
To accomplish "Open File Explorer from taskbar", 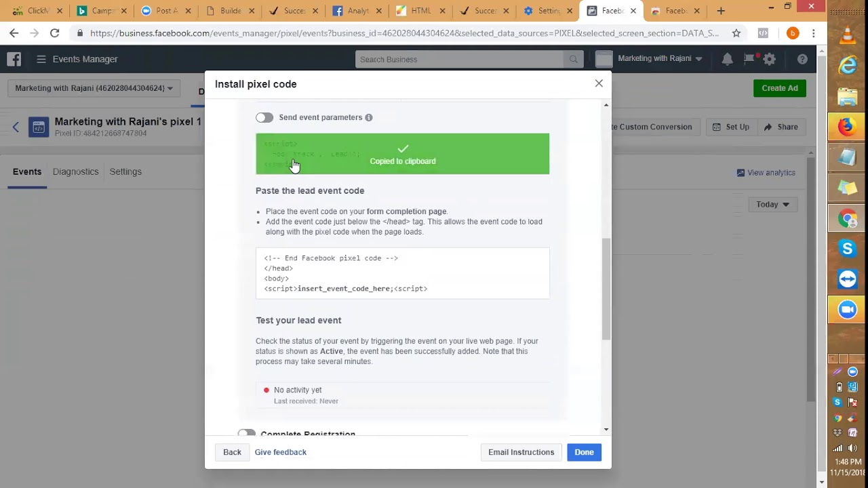I will (847, 96).
